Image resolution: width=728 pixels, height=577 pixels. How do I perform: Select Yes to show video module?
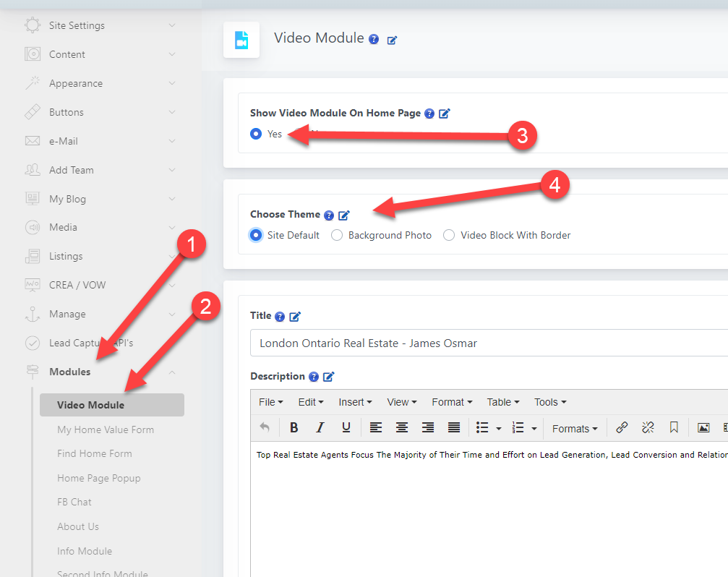pyautogui.click(x=256, y=134)
